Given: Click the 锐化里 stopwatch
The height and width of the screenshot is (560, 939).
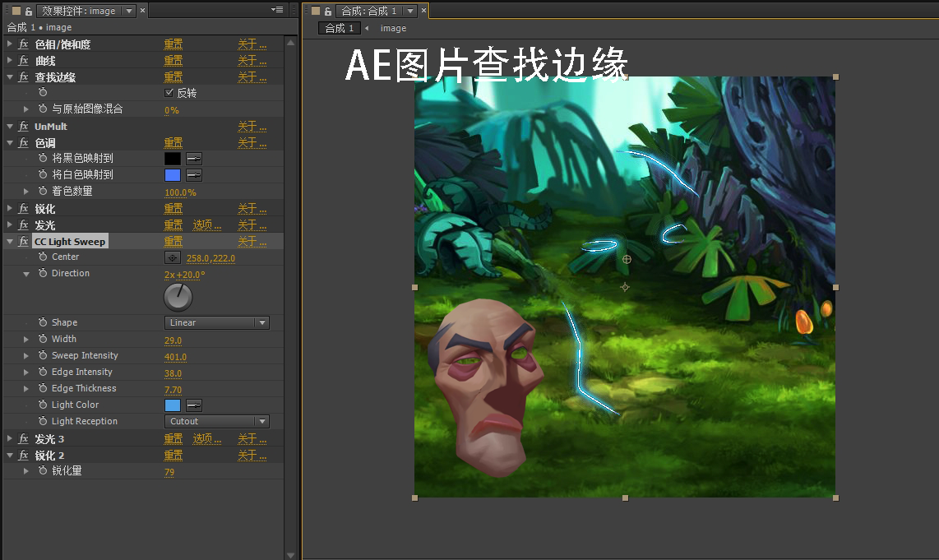Looking at the screenshot, I should [x=43, y=470].
